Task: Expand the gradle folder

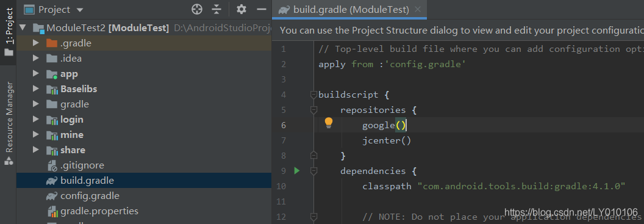Action: 36,104
